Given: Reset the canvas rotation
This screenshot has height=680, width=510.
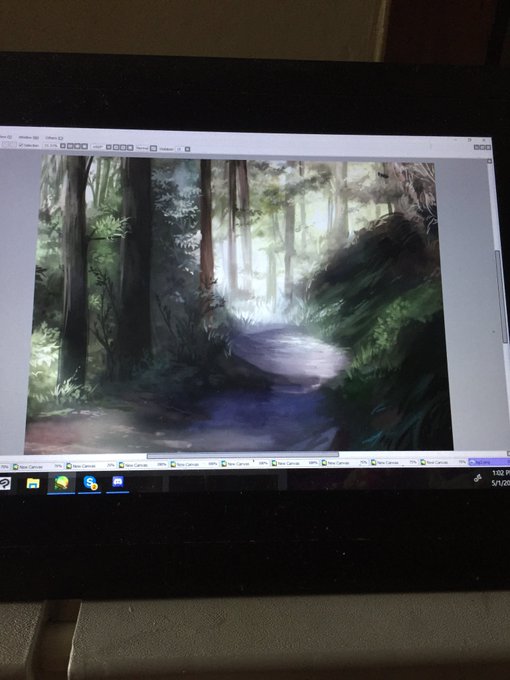Looking at the screenshot, I should [131, 147].
